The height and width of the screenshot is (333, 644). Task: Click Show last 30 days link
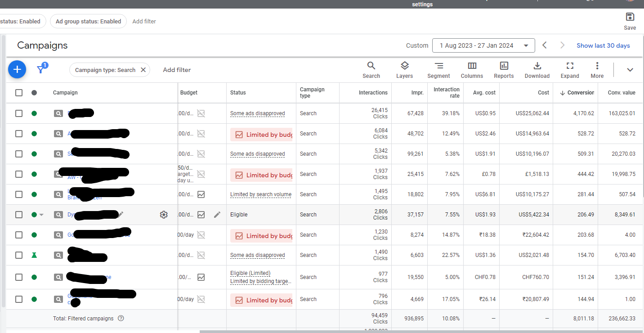603,45
